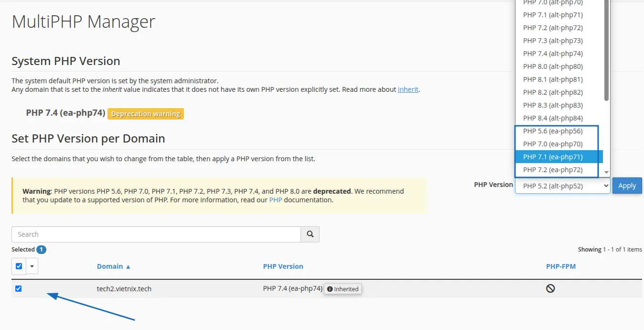The height and width of the screenshot is (330, 644).
Task: Choose PHP 8.0 (alt-php80) option
Action: pos(552,66)
